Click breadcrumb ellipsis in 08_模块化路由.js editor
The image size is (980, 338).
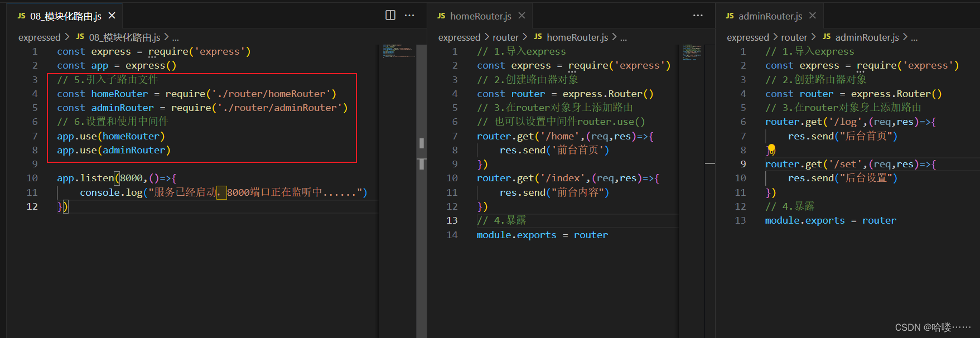[175, 38]
